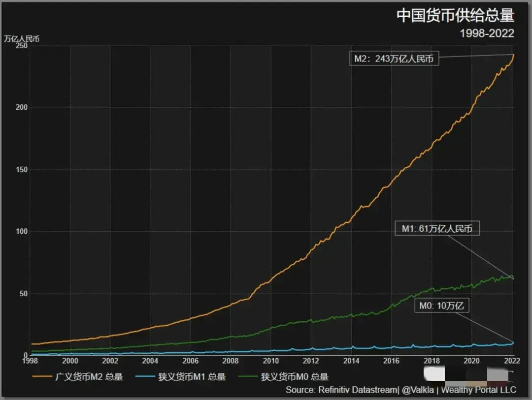
Task: Click the axis unit label 万亿人民币
Action: click(x=22, y=38)
